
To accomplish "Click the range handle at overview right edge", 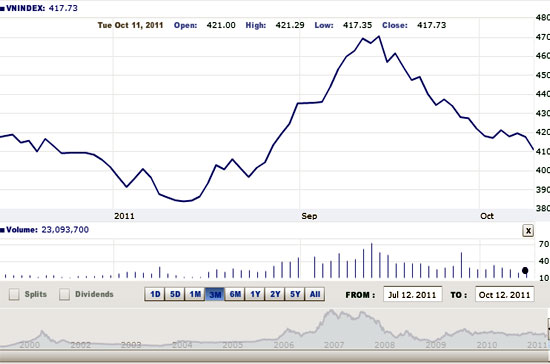I will pos(548,329).
